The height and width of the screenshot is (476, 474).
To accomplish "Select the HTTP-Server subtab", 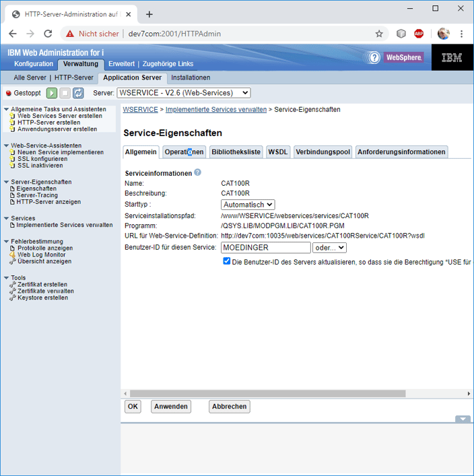I will [x=74, y=77].
